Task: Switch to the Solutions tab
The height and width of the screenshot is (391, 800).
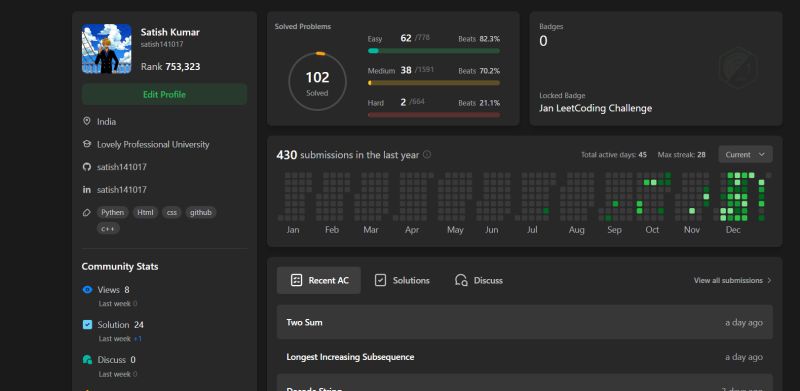Action: pos(402,280)
